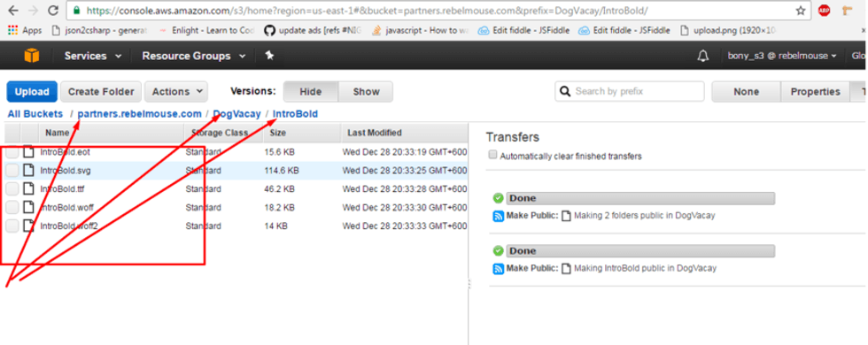Image resolution: width=868 pixels, height=345 pixels.
Task: Click the blue icon beside 'Making IntroBold public'
Action: [x=498, y=268]
